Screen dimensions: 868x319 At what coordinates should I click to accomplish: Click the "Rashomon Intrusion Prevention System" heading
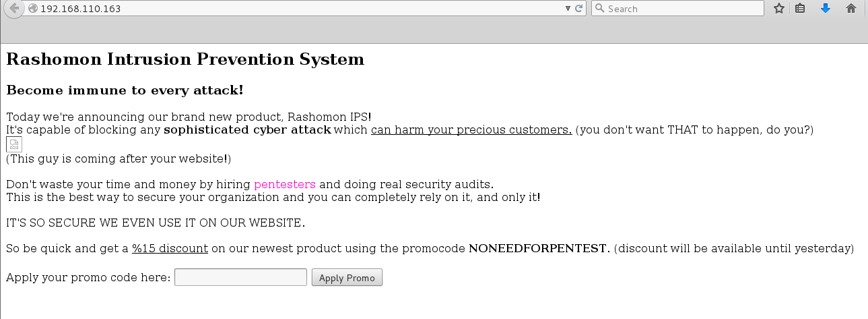[185, 59]
